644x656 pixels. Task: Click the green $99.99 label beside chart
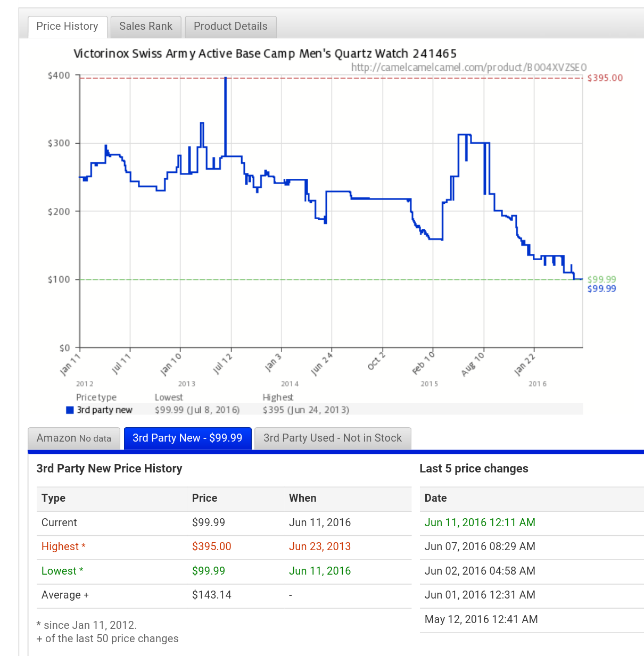tap(601, 279)
